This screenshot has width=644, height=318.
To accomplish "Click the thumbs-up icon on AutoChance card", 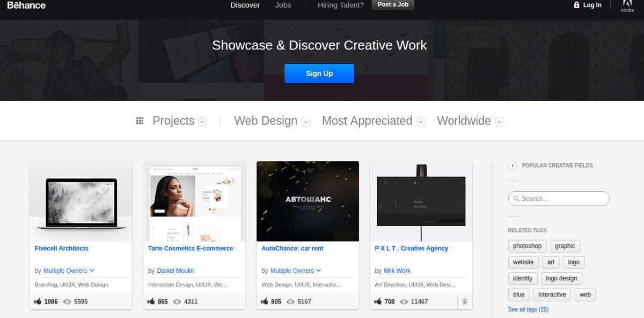I will tap(265, 301).
